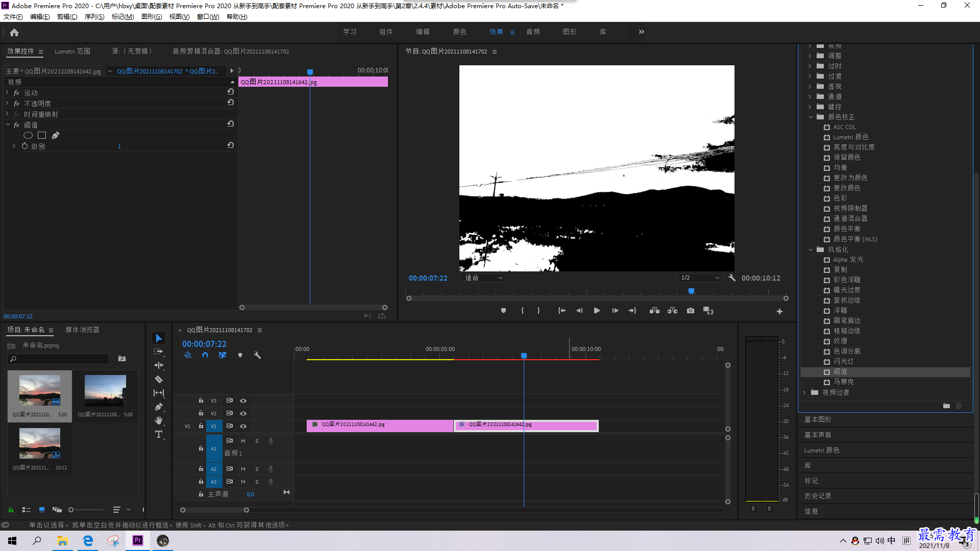Expand the 视频过渡 folder

point(804,392)
